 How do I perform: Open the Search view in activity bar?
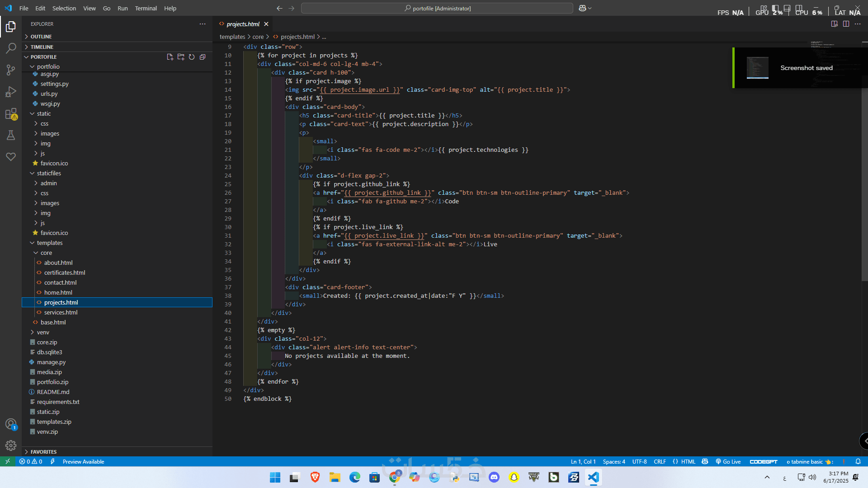pyautogui.click(x=11, y=48)
